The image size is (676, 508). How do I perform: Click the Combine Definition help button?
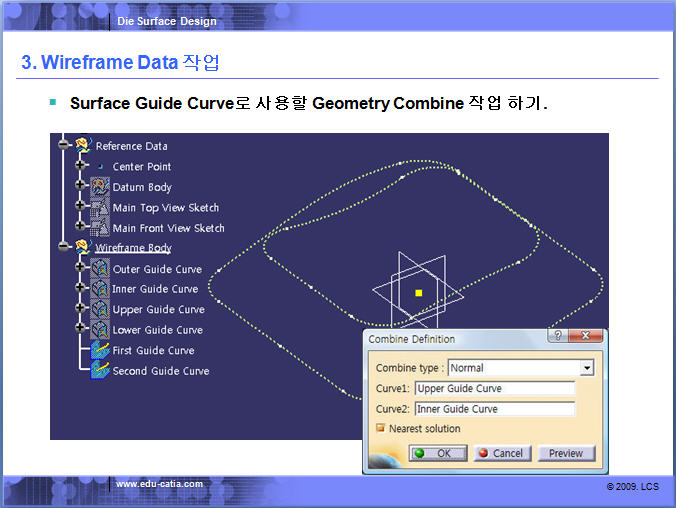[x=557, y=337]
